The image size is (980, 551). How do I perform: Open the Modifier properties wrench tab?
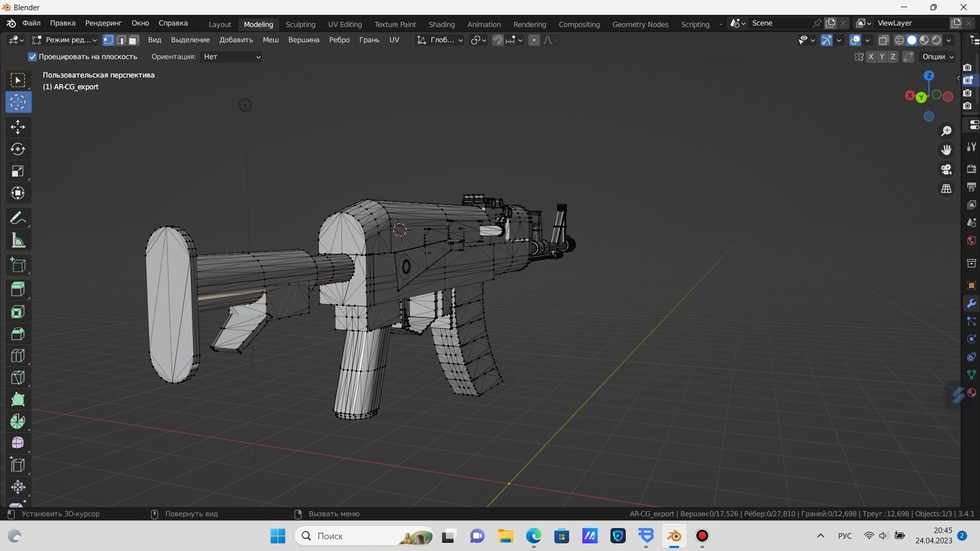[x=971, y=304]
